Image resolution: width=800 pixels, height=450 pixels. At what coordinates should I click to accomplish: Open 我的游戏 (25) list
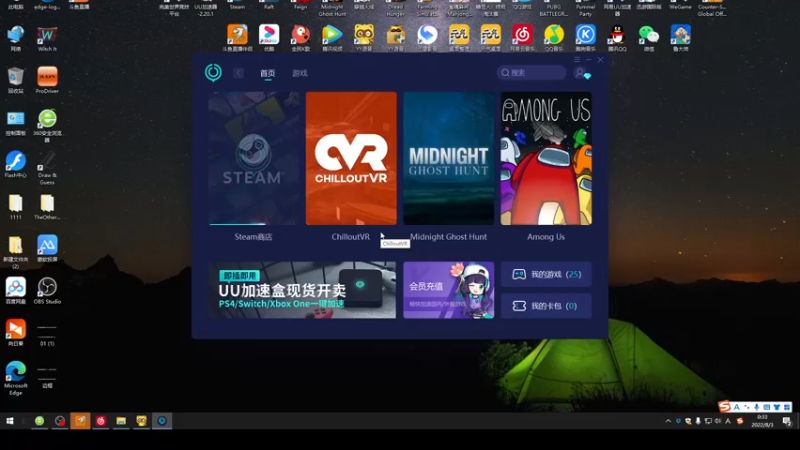tap(546, 274)
